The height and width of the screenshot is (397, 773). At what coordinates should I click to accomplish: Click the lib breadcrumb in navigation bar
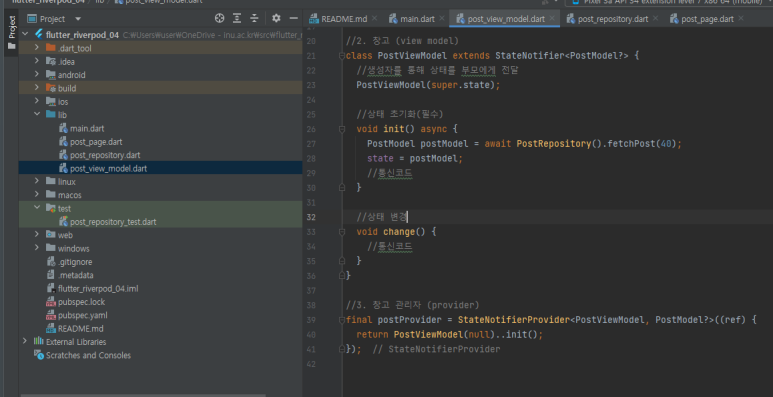(100, 1)
